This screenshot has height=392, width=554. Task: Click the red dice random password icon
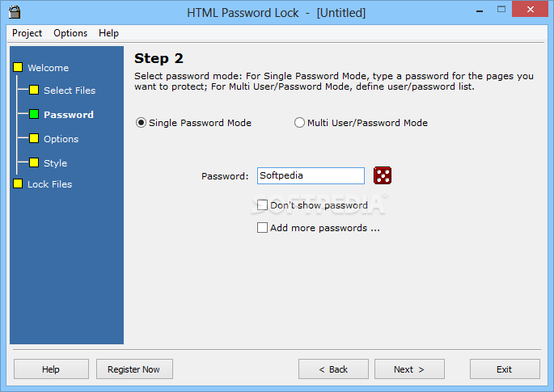(383, 175)
